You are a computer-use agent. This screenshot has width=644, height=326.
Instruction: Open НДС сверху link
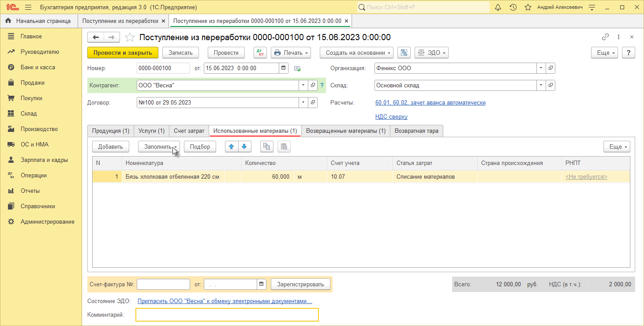point(391,117)
